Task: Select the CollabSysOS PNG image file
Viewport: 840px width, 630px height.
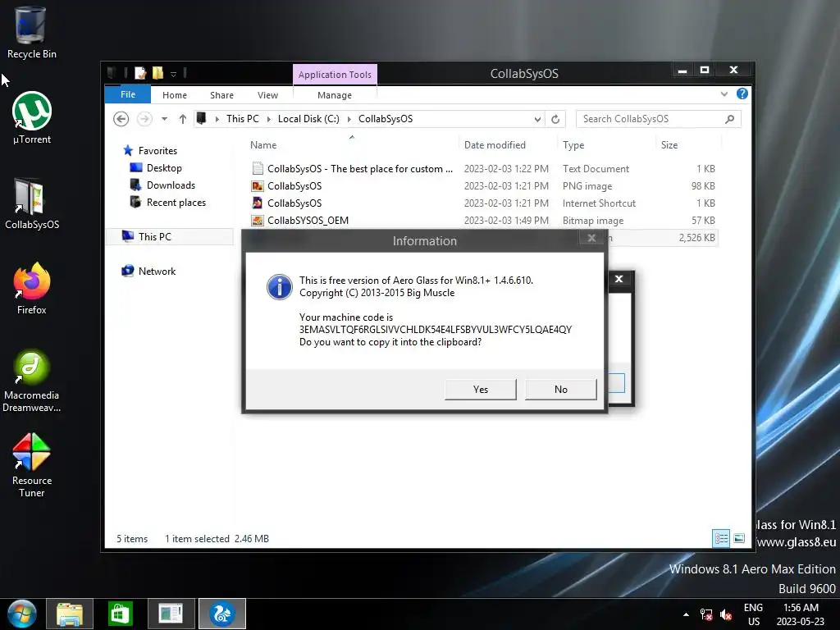Action: (x=482, y=186)
